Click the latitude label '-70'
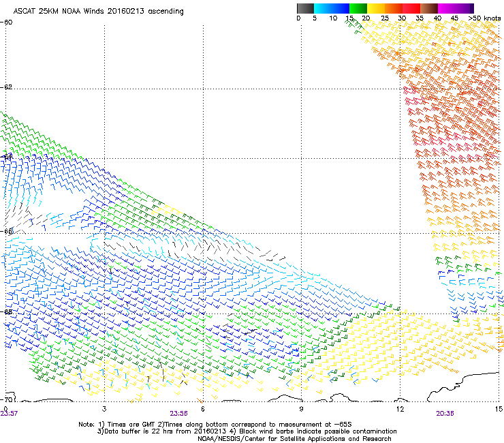Viewport: 504px width, 443px height. (6, 399)
